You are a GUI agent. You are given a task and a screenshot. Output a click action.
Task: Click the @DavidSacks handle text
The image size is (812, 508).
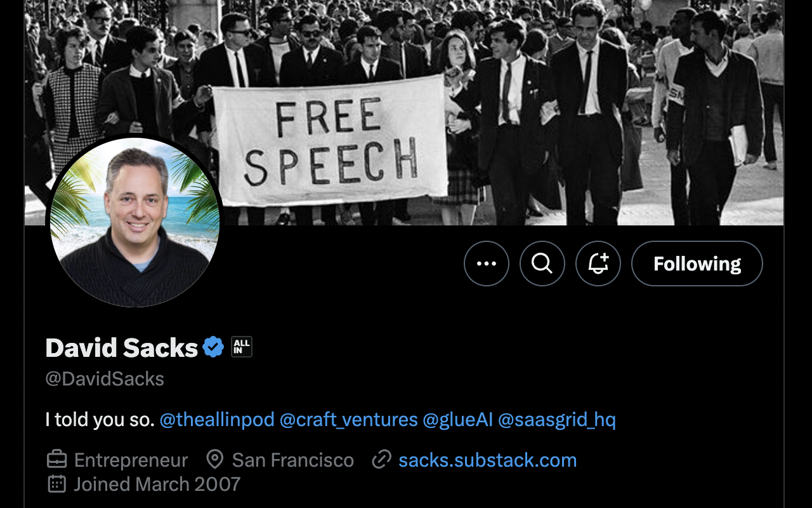[105, 379]
